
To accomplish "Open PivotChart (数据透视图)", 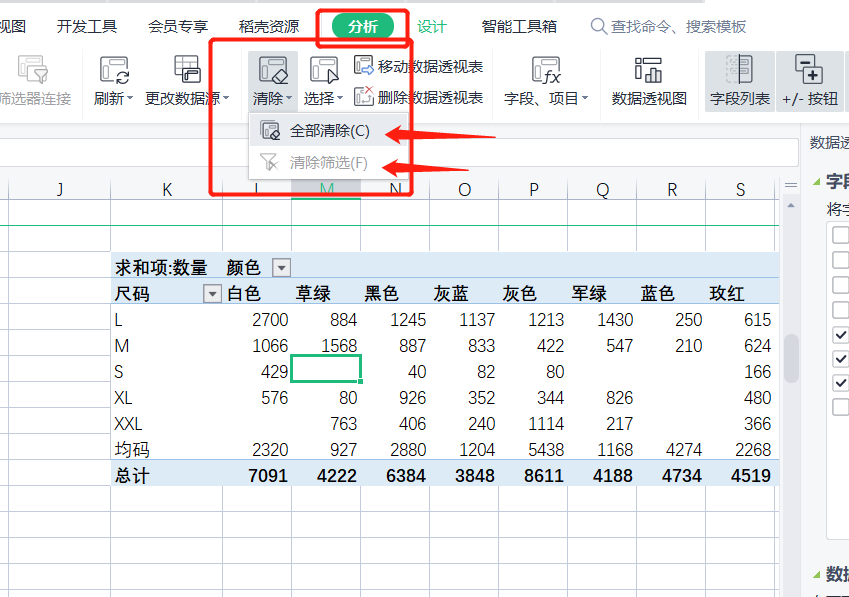I will [649, 81].
